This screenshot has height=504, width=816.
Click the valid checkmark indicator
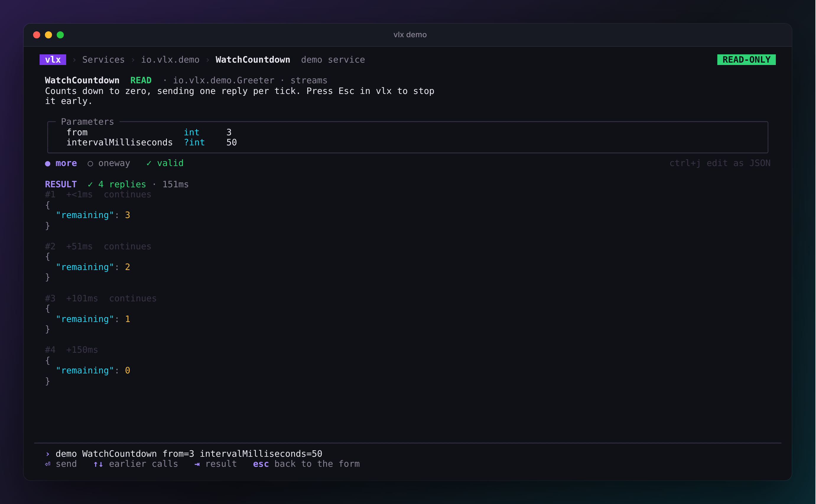[165, 163]
